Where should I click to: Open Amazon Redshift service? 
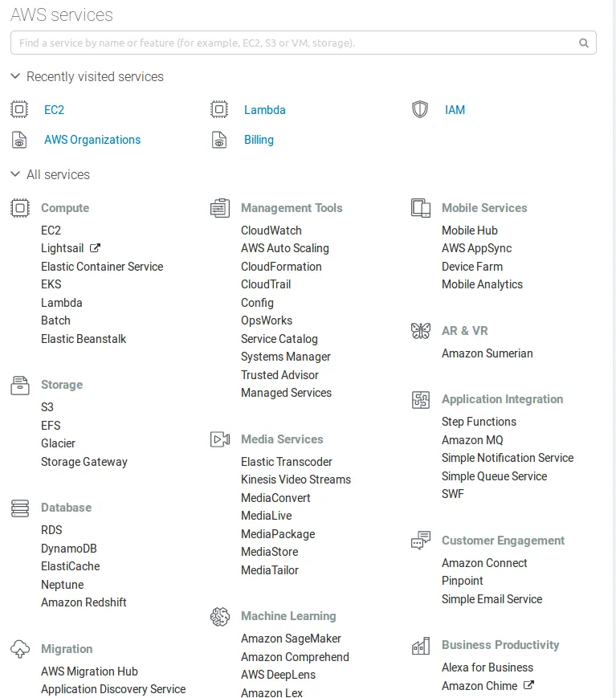coord(84,602)
